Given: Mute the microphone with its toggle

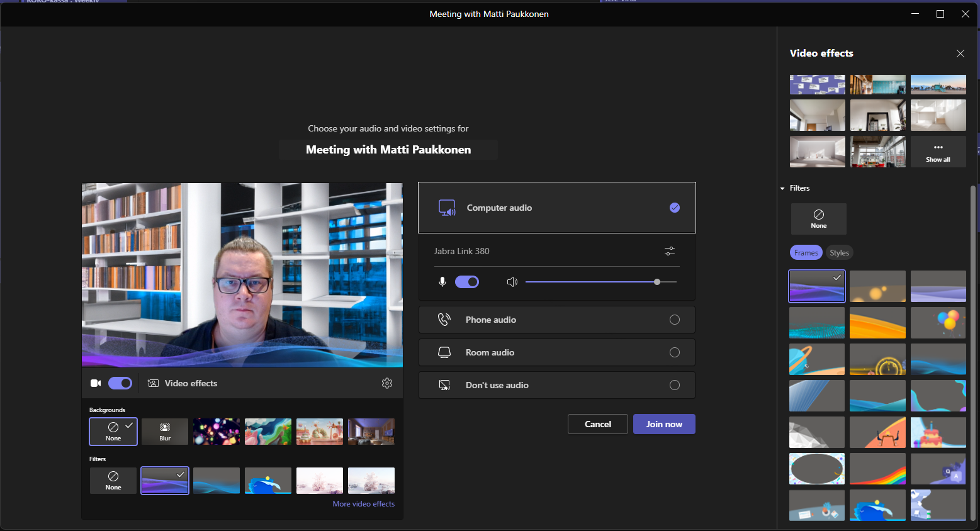Looking at the screenshot, I should point(467,281).
